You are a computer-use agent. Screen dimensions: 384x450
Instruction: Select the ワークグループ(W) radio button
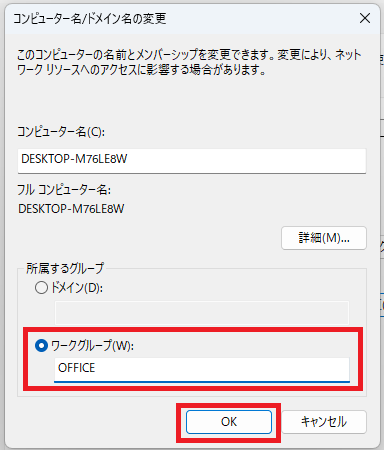[41, 346]
